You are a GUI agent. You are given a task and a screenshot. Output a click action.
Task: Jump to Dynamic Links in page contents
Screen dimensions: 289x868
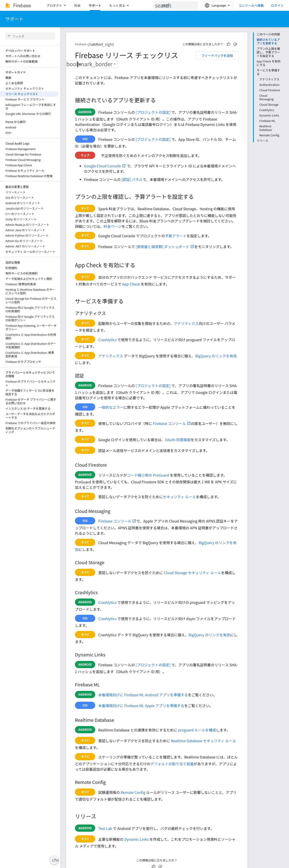click(269, 115)
